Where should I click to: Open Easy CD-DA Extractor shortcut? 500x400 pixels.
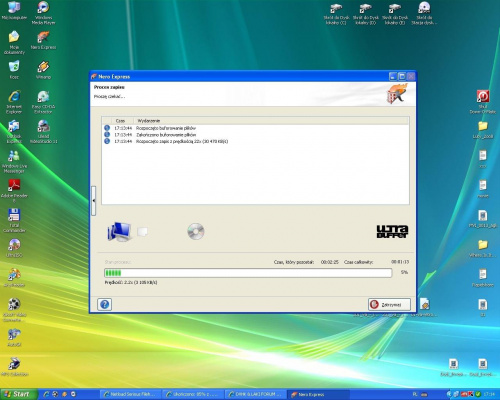point(43,102)
